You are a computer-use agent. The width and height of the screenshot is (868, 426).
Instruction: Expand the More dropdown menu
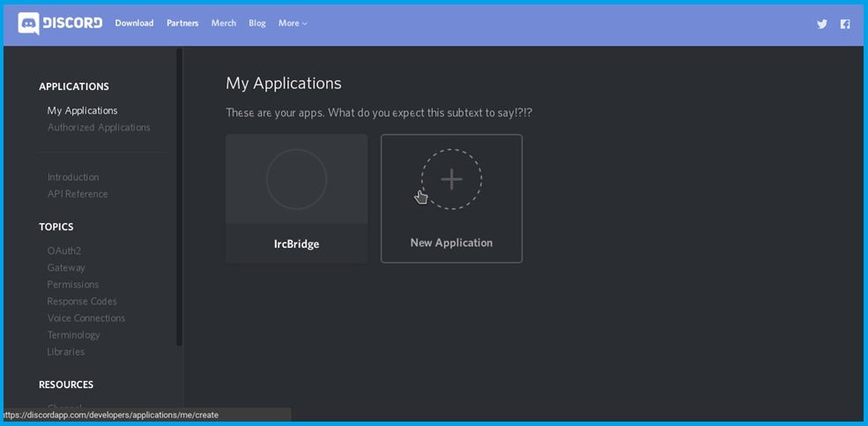[x=293, y=23]
